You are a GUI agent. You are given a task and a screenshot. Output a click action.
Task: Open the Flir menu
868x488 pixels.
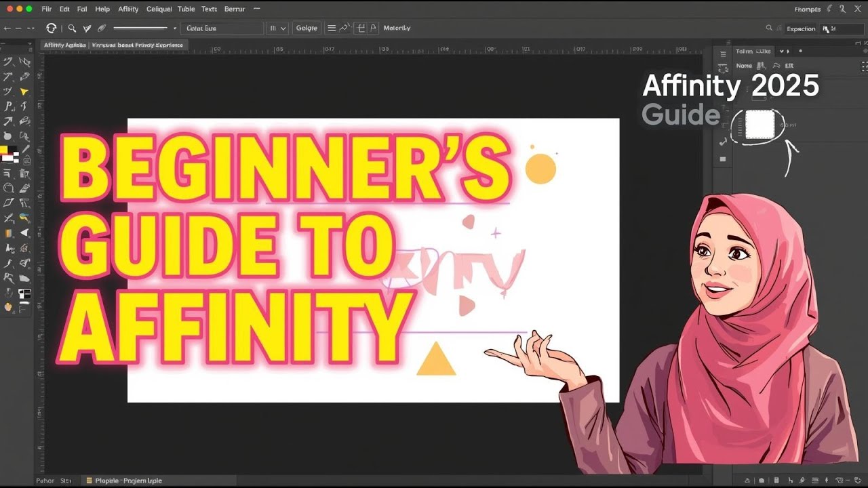coord(46,9)
